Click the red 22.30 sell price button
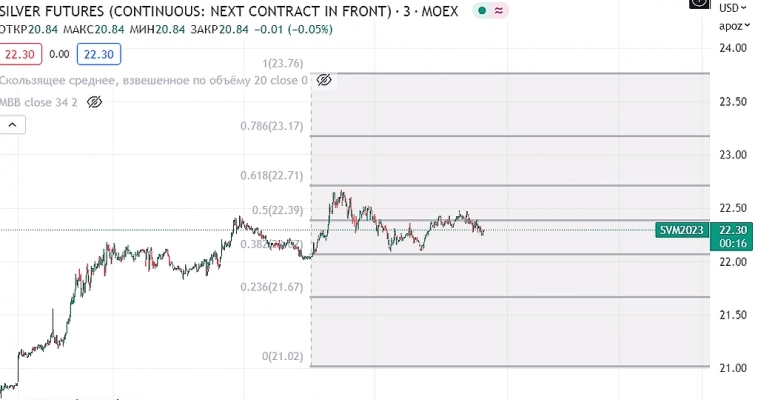 (20, 55)
